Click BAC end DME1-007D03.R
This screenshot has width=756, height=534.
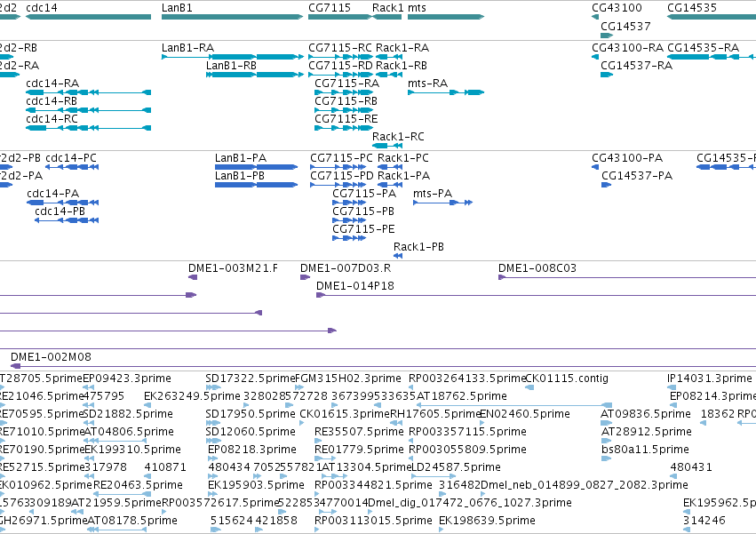pyautogui.click(x=305, y=277)
